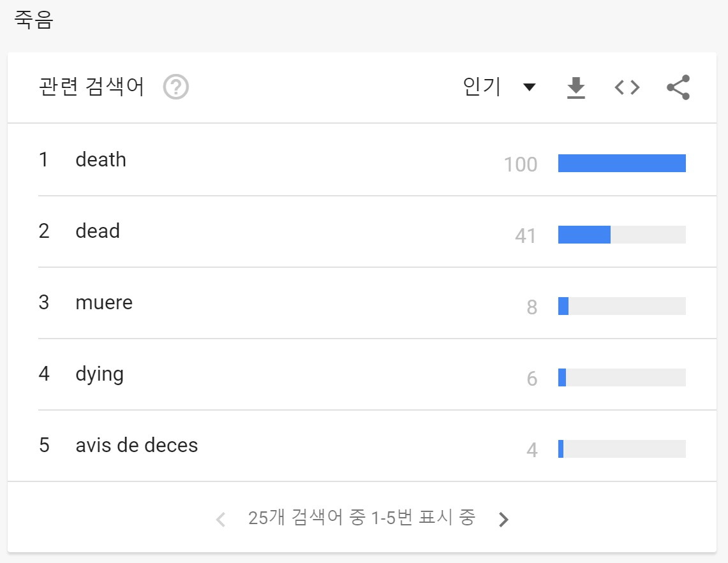Select the related query 'avis de deces'
728x563 pixels.
click(x=137, y=446)
